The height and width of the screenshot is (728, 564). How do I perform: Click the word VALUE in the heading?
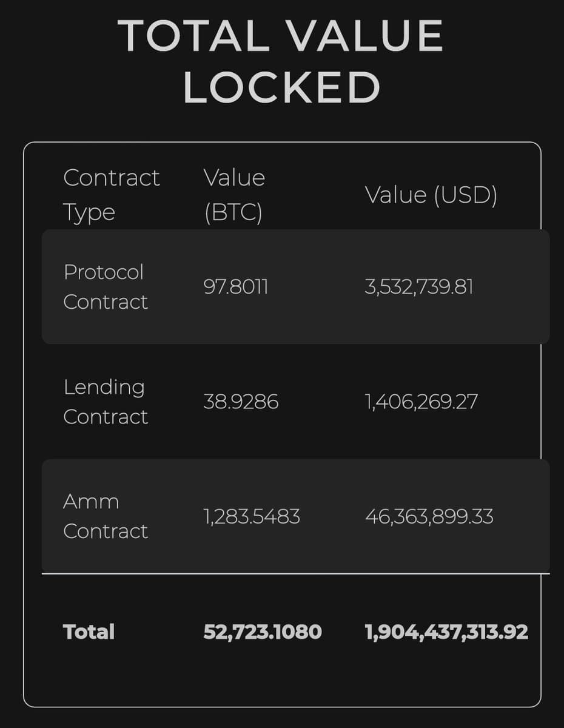[x=365, y=36]
